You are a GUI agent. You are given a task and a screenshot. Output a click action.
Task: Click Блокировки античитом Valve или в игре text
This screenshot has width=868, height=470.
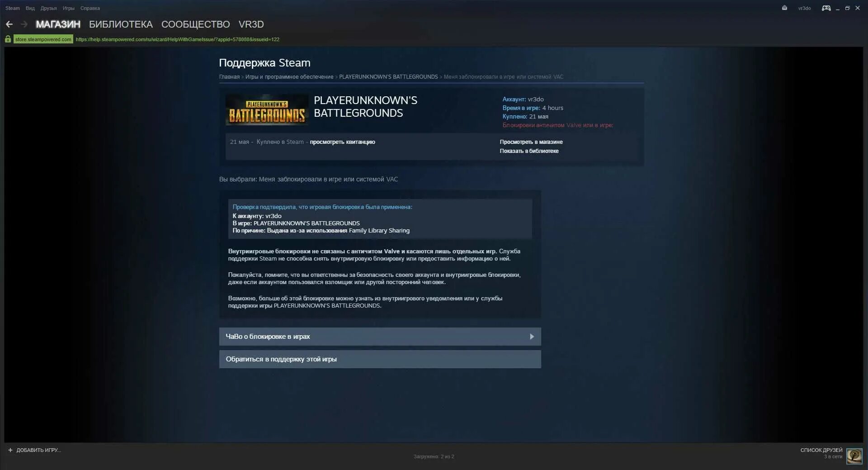(x=557, y=125)
